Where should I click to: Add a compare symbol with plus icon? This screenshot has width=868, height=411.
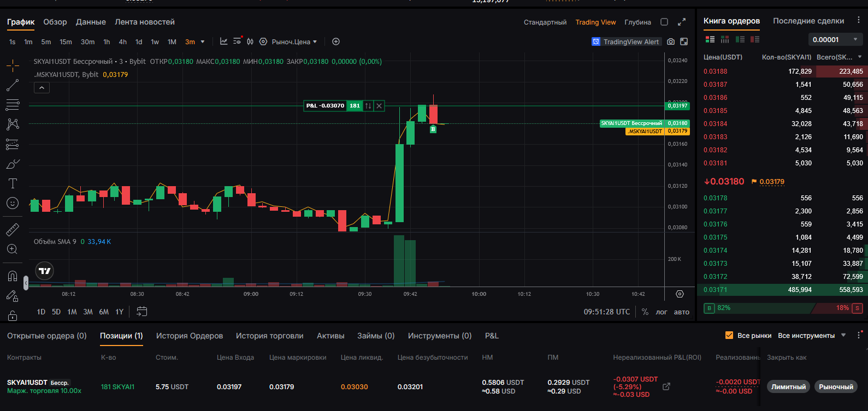coord(336,41)
